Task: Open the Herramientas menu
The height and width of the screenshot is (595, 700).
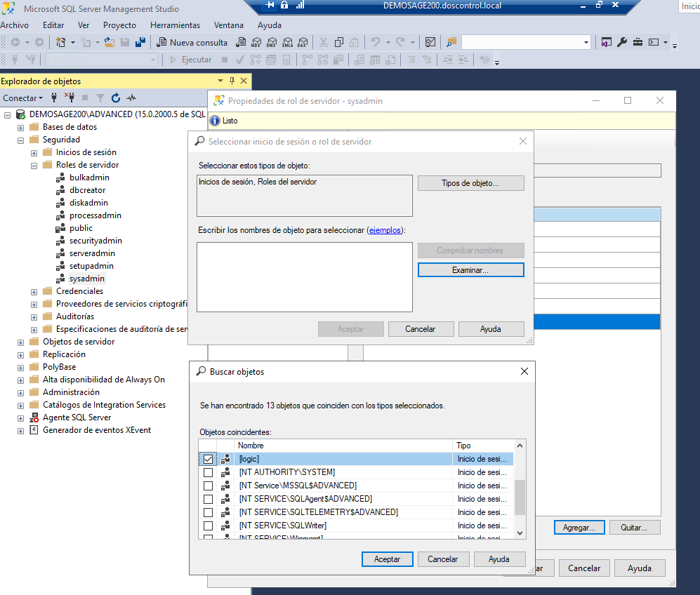Action: click(x=175, y=25)
